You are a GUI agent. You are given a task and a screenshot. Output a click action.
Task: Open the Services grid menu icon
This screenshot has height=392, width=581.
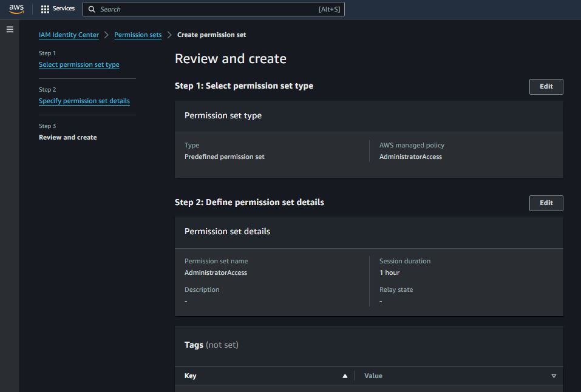point(45,9)
